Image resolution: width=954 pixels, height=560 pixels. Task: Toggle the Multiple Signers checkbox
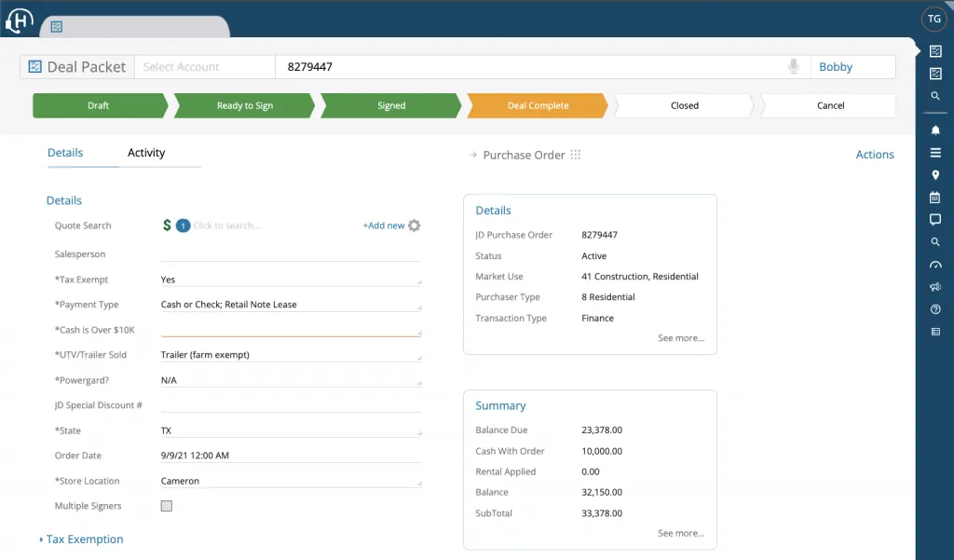click(167, 506)
